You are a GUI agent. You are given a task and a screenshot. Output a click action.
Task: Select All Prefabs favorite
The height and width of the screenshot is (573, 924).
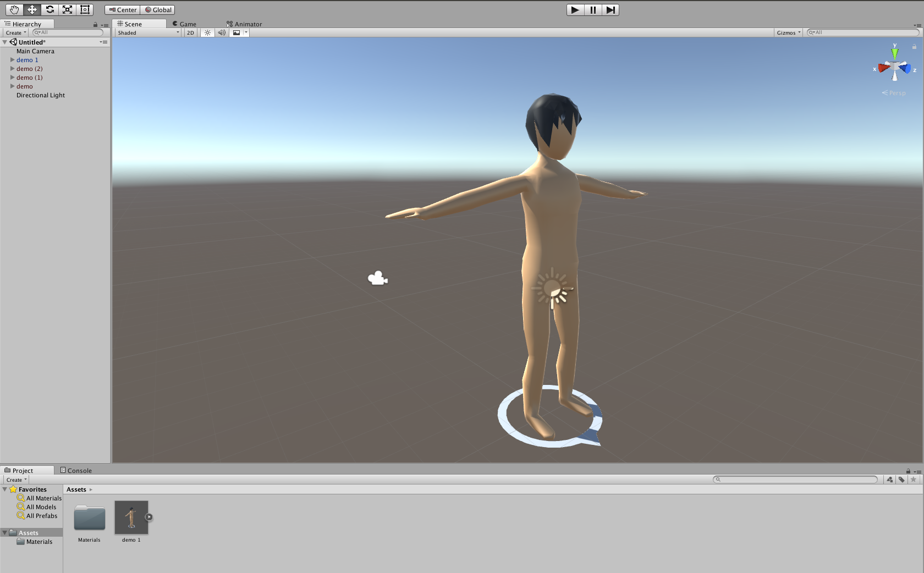click(x=37, y=516)
